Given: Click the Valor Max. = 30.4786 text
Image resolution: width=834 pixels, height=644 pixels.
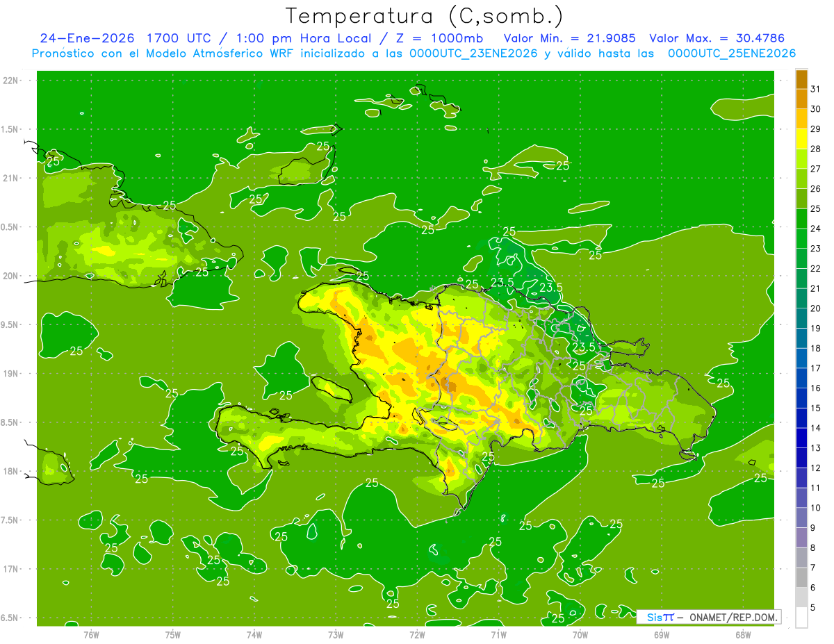Looking at the screenshot, I should pyautogui.click(x=717, y=38).
